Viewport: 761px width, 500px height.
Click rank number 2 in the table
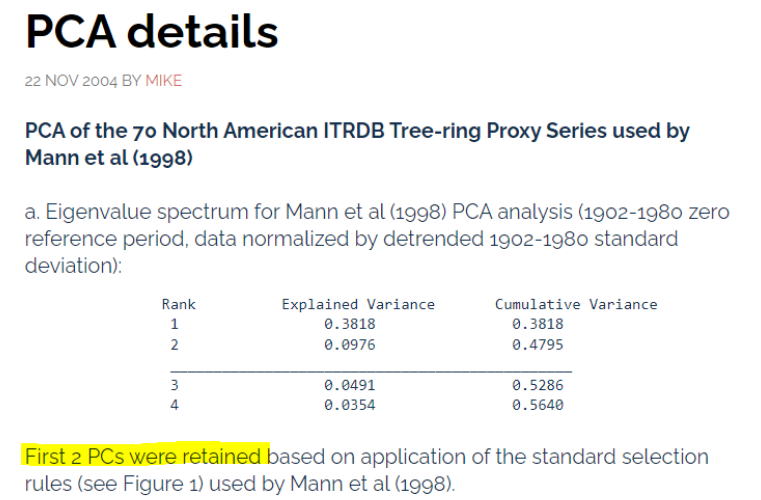pos(174,344)
